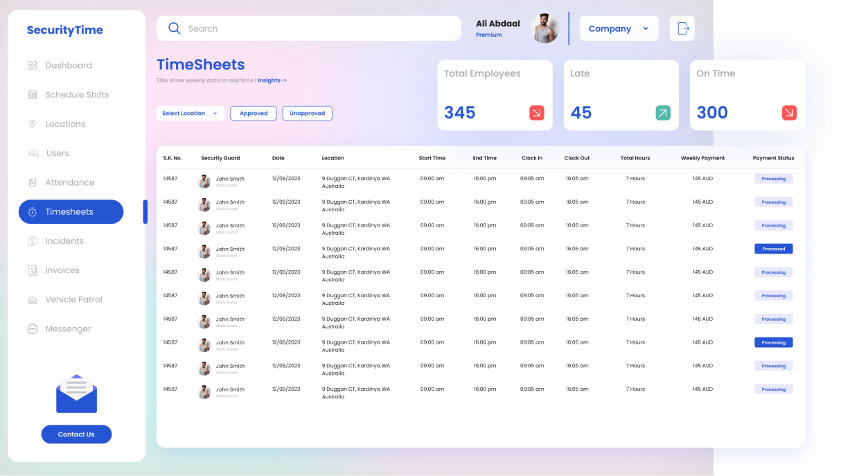Click the green Late trend indicator

tap(663, 112)
